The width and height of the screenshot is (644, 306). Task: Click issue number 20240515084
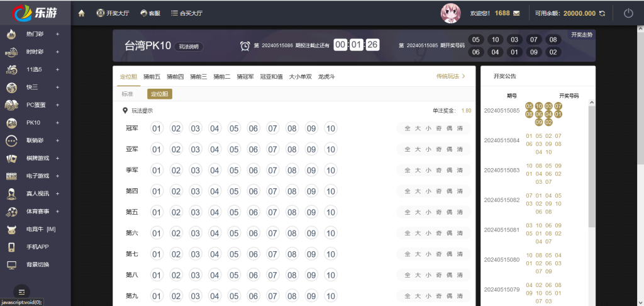[x=501, y=140]
